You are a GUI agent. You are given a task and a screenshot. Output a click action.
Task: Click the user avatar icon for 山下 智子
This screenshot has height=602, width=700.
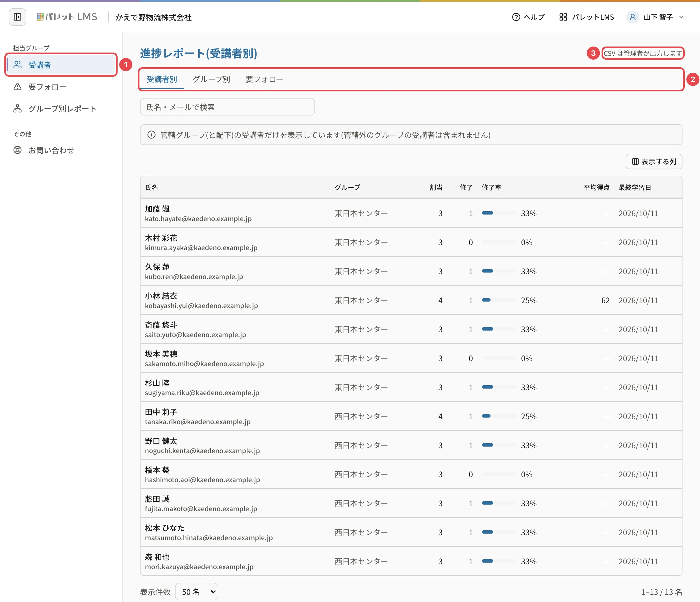click(632, 17)
